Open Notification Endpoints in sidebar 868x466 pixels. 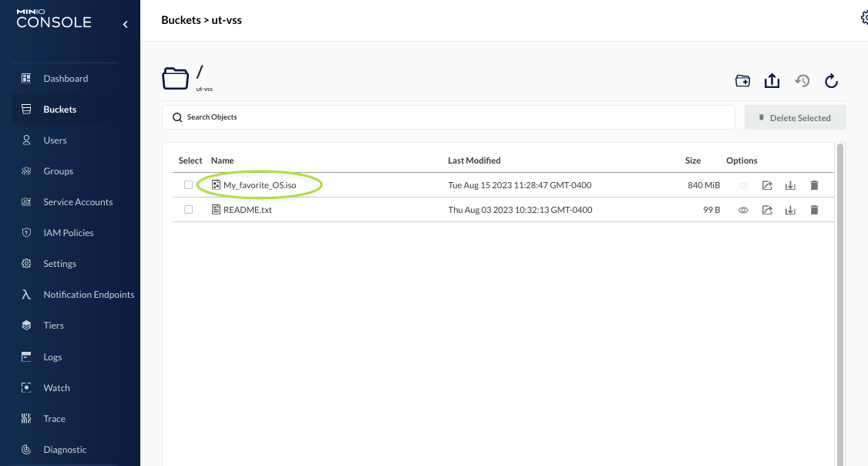(x=89, y=295)
